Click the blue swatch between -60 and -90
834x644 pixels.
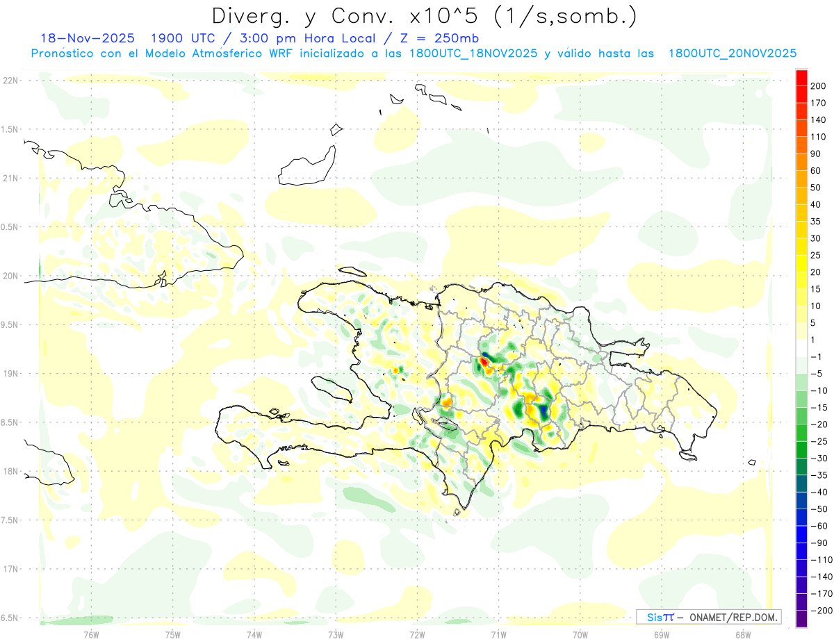pos(801,534)
